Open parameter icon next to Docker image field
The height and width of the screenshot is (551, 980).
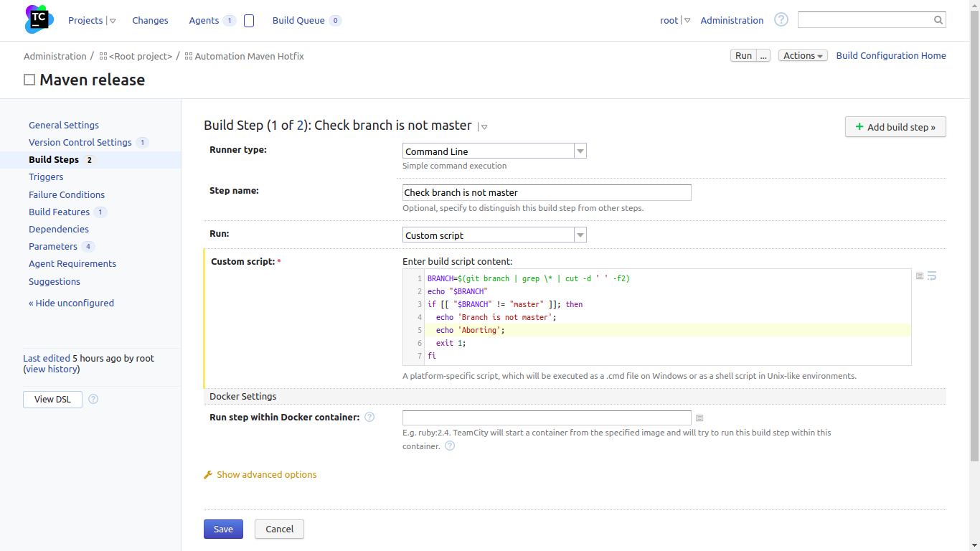click(x=699, y=418)
